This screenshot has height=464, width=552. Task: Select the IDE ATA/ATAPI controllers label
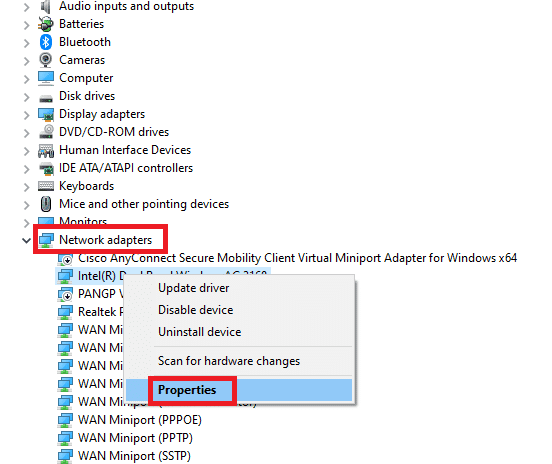tap(126, 168)
